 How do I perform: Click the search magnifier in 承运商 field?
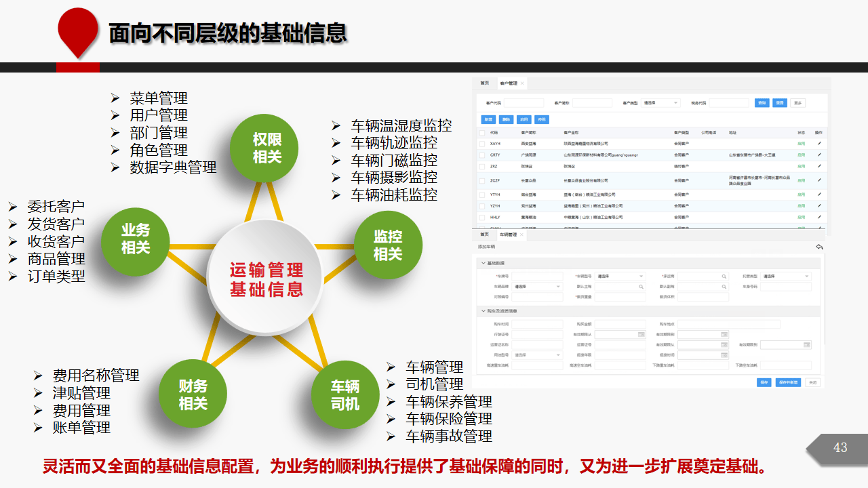click(724, 277)
